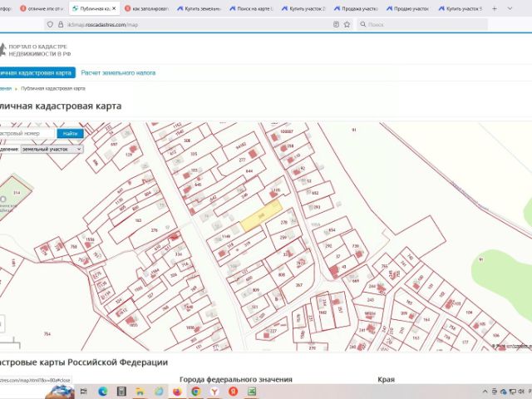Viewport: 532px width, 399px height.
Task: Focus the Firefox Поиск search box
Action: 422,24
